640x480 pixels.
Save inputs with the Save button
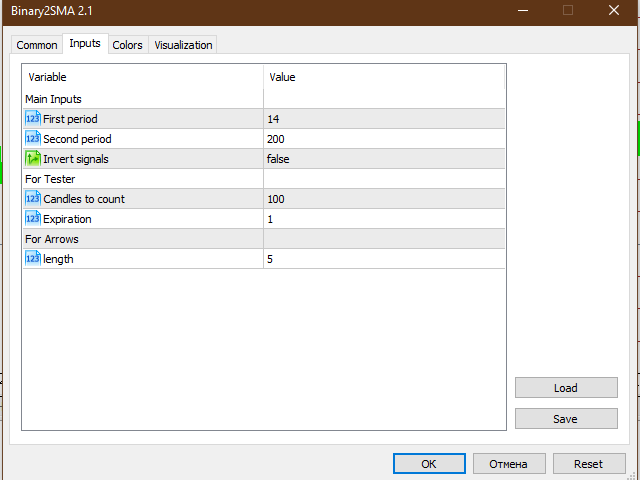click(566, 419)
